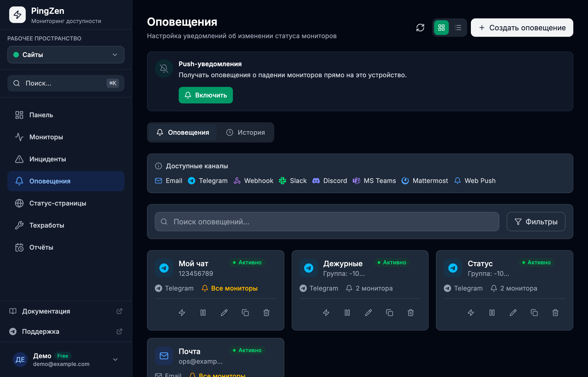Send test alert for Статус

(471, 313)
